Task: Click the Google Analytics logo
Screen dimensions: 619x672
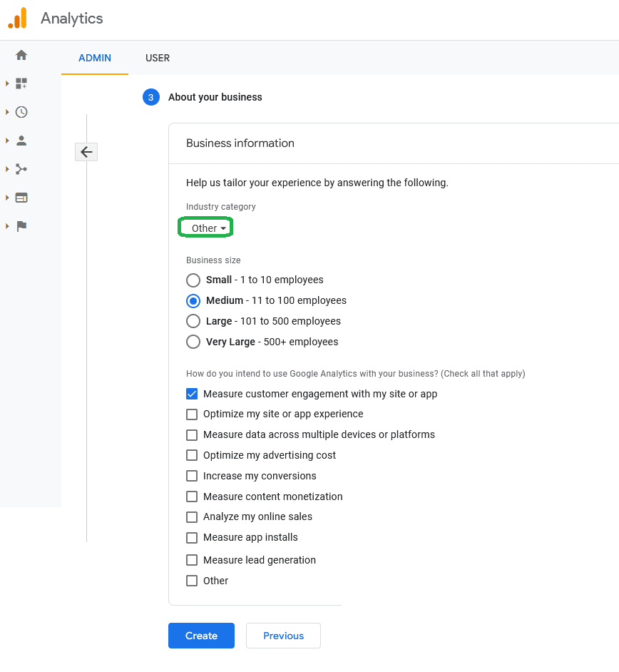Action: 18,19
